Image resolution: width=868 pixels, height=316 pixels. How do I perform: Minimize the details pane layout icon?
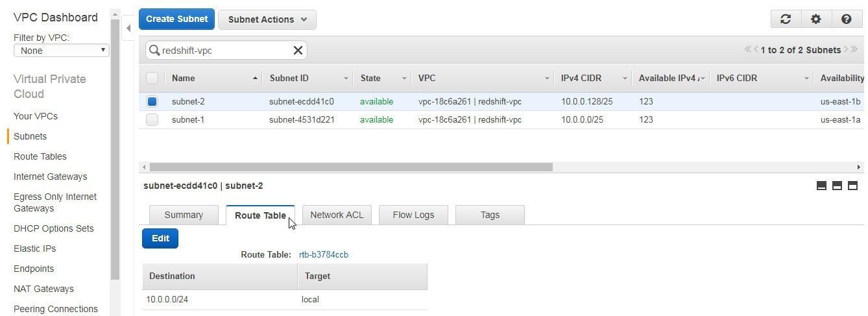tap(821, 186)
